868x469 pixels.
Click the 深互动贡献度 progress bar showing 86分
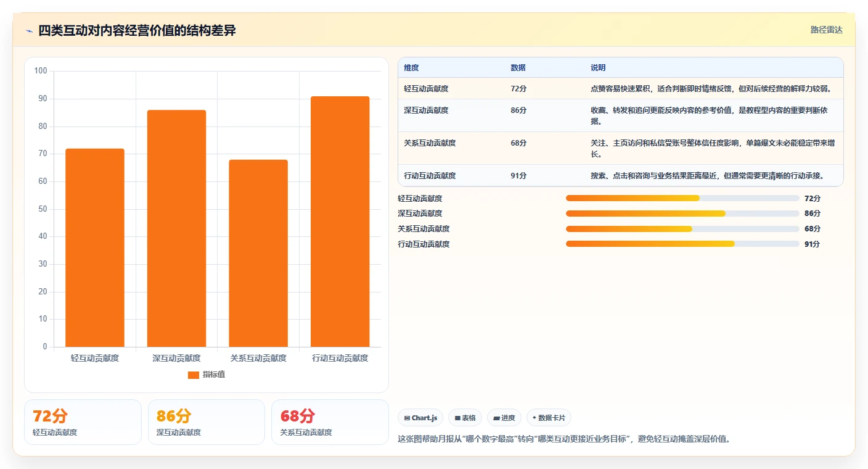(682, 214)
